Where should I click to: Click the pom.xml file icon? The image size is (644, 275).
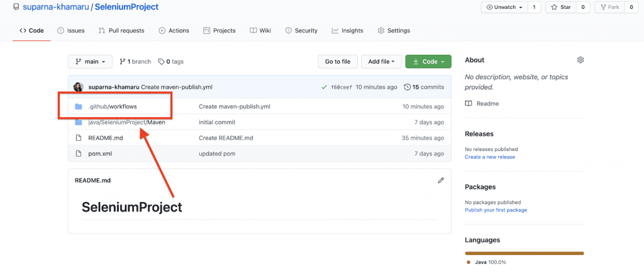point(79,154)
